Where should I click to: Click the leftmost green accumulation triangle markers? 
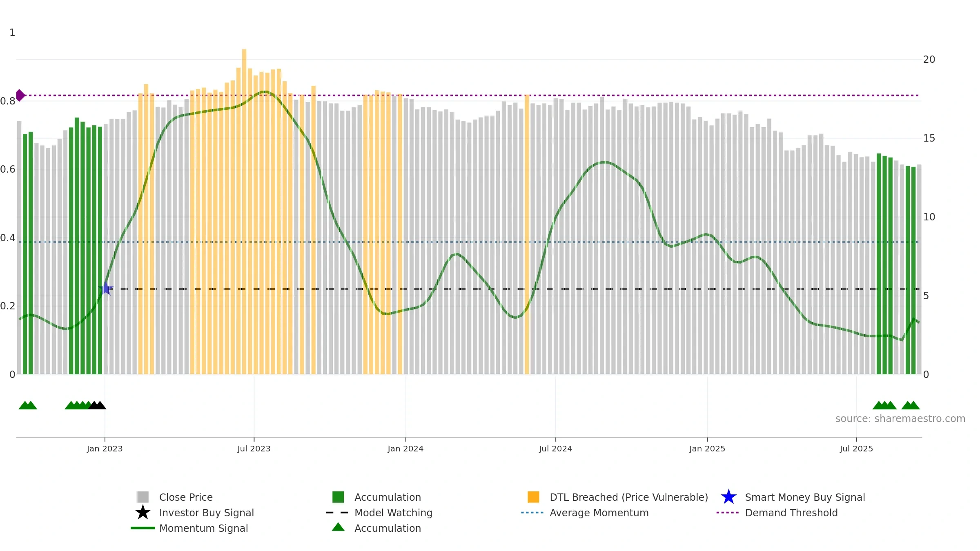28,405
